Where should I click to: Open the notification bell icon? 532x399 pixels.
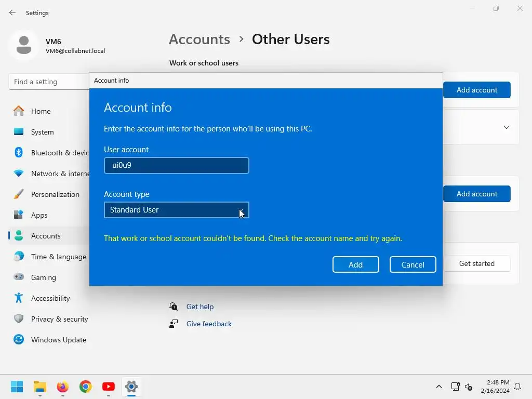[517, 387]
